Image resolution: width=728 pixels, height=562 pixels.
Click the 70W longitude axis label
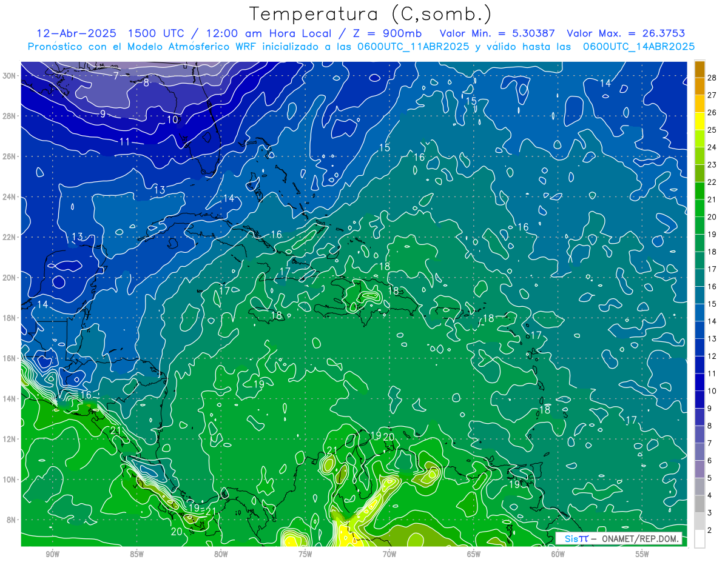coord(389,554)
